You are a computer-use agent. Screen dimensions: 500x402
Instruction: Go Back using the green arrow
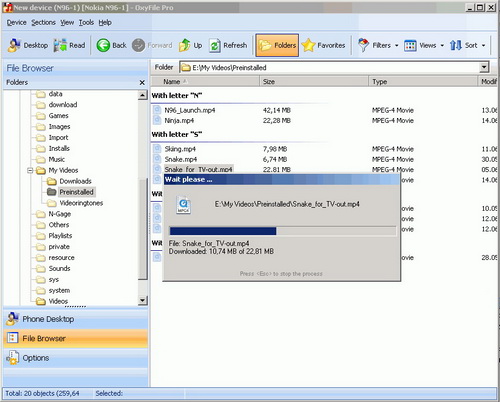point(111,45)
